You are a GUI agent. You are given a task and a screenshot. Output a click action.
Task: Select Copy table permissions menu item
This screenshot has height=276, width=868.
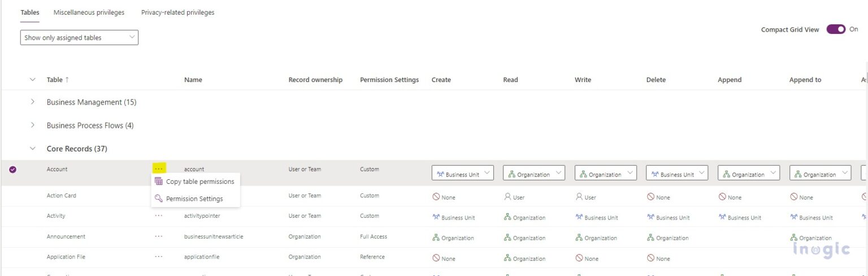point(195,182)
